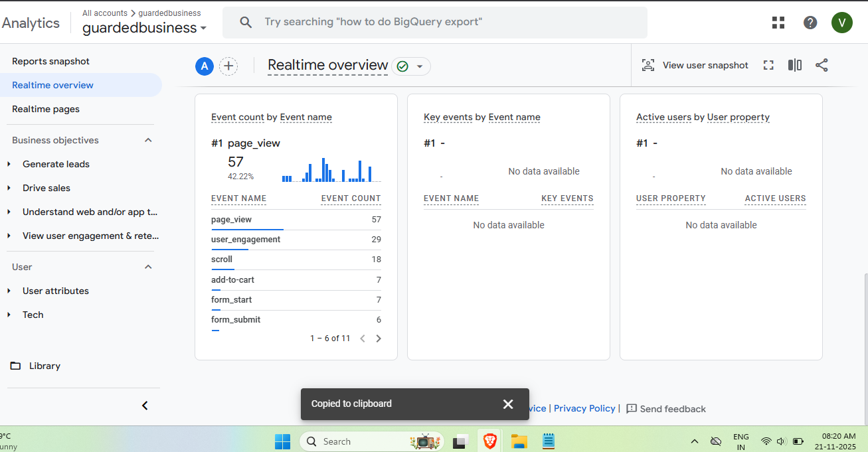This screenshot has width=868, height=452.
Task: Open the Privacy Policy link
Action: point(584,408)
